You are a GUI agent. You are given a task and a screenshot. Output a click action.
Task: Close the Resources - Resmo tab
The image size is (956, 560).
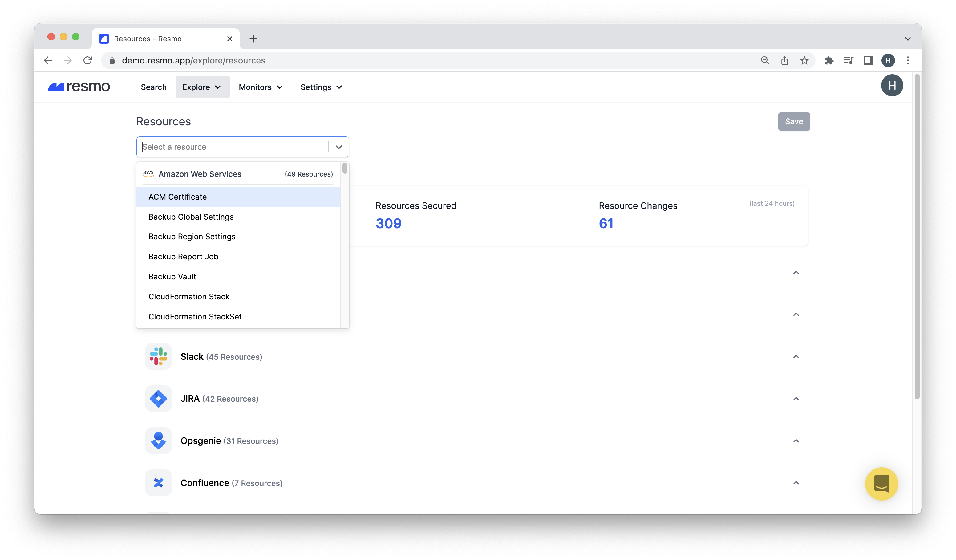tap(229, 39)
